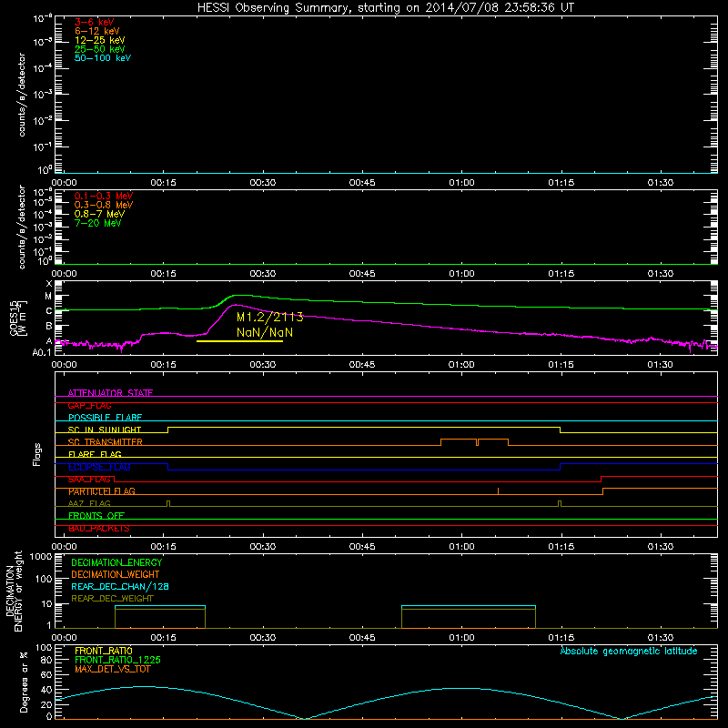728x728 pixels.
Task: Select the ATTENUATOR_STATE flag label
Action: click(110, 393)
